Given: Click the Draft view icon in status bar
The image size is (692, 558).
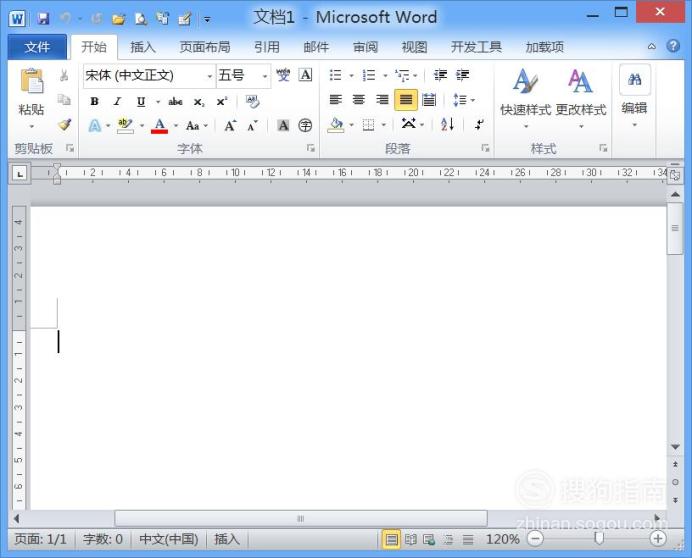Looking at the screenshot, I should (468, 539).
